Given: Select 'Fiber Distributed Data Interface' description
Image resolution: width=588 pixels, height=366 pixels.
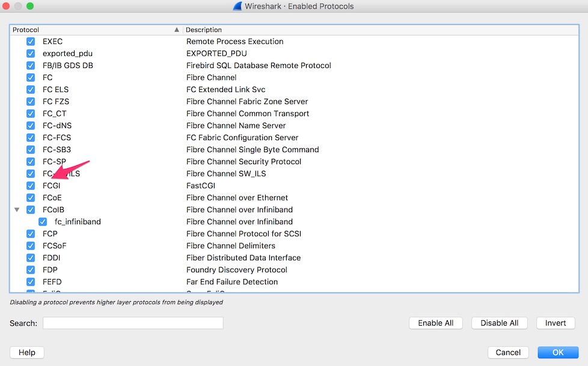Looking at the screenshot, I should pos(243,258).
